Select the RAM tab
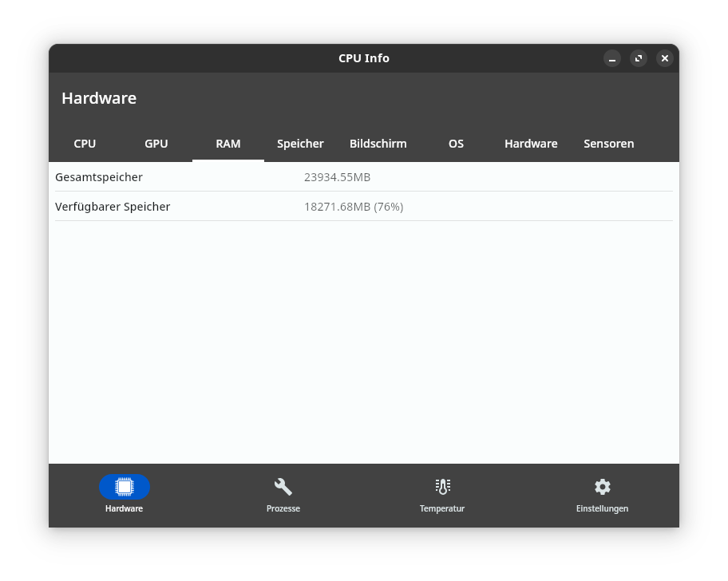728x581 pixels. (x=228, y=144)
